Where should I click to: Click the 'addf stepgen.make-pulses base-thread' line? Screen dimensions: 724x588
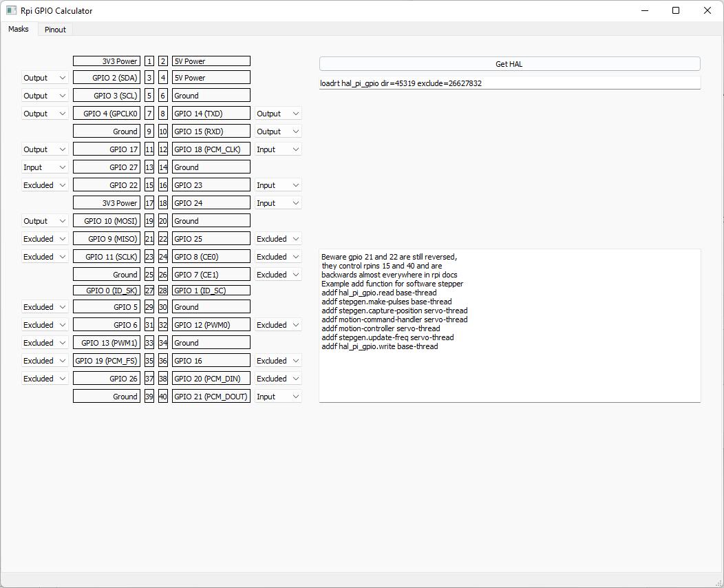[387, 302]
